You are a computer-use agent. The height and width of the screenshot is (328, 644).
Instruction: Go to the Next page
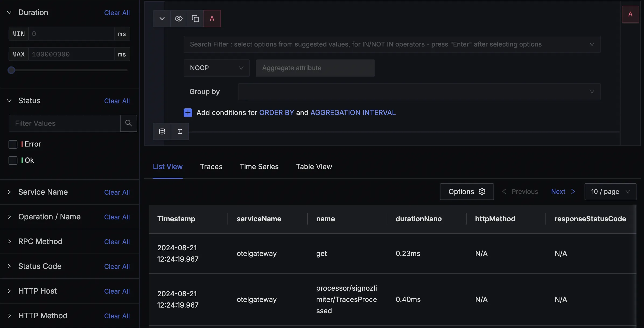coord(563,191)
